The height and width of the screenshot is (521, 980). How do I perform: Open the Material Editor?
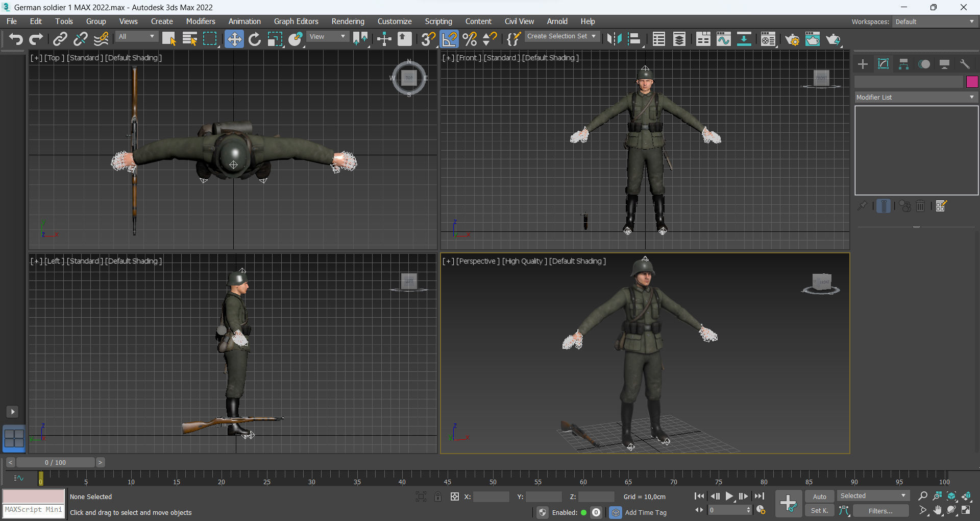point(768,39)
